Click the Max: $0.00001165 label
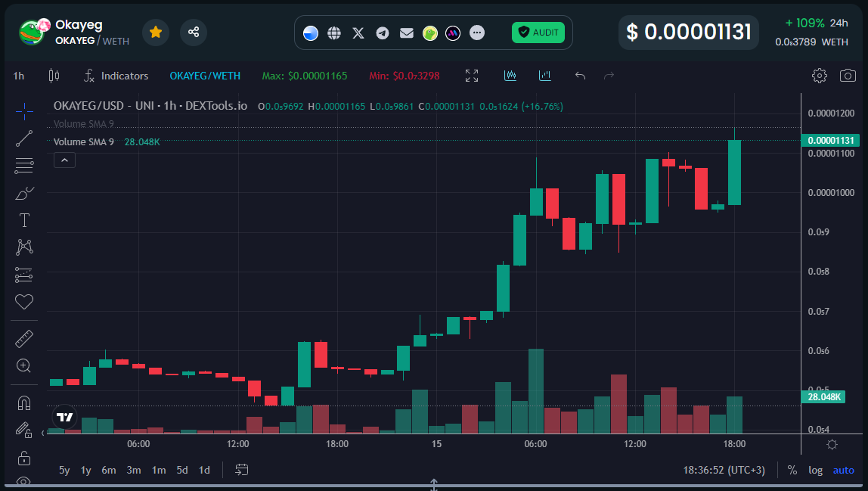 305,76
